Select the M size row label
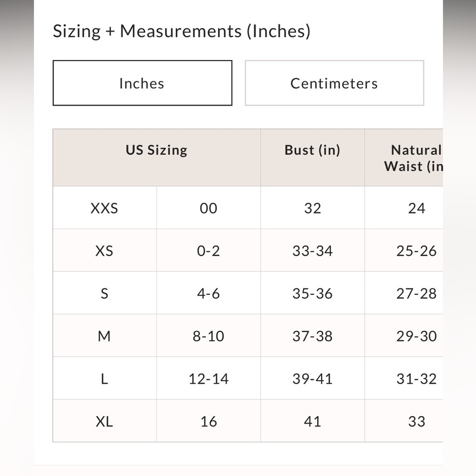 click(x=105, y=336)
